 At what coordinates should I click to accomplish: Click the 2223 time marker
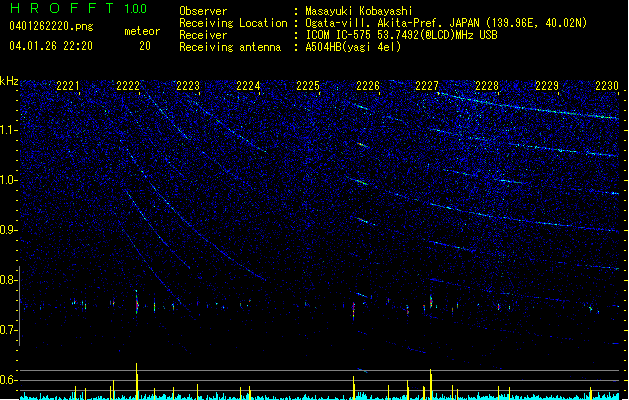[188, 86]
